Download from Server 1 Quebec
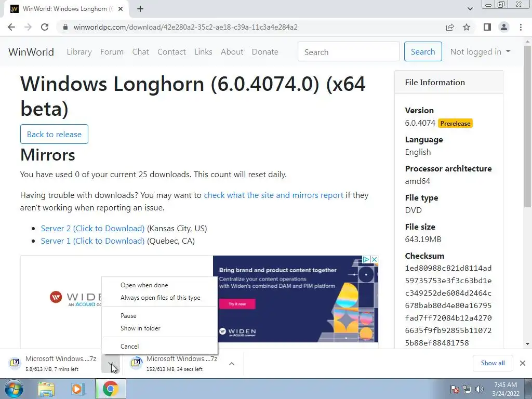532x399 pixels. point(92,241)
